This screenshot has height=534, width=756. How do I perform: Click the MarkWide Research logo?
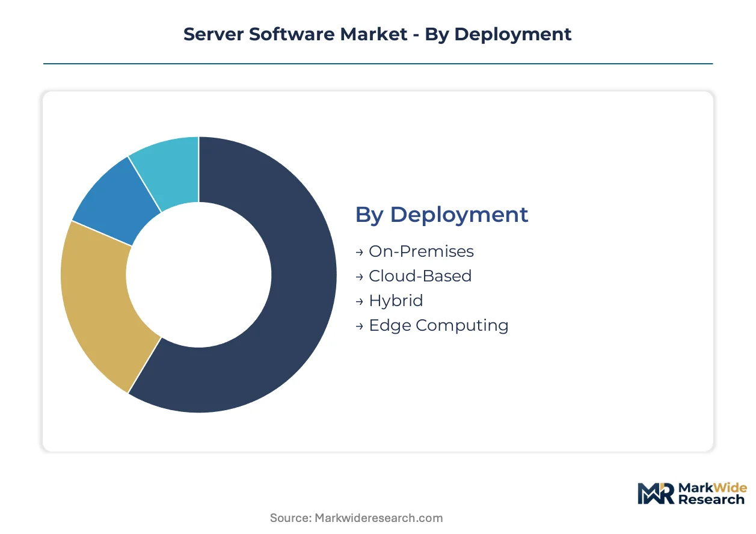tap(692, 494)
